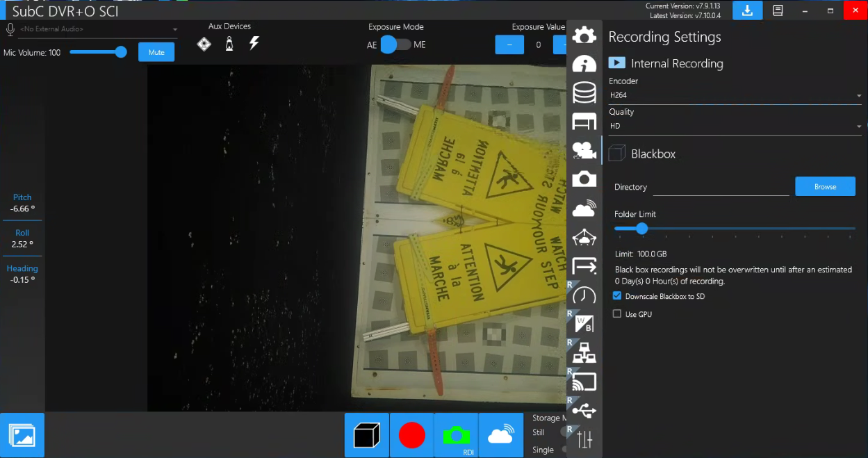The image size is (868, 458).
Task: Expand the Encoder H264 dropdown
Action: click(735, 96)
